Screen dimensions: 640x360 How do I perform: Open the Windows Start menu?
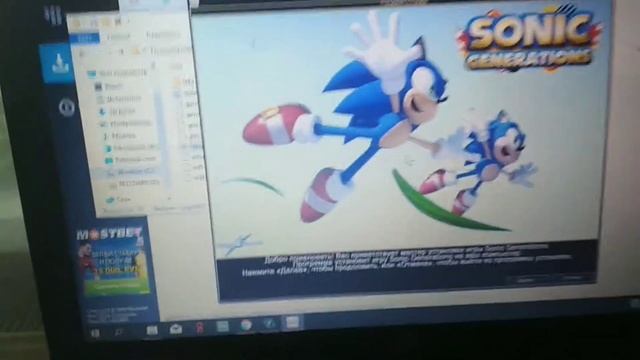95,333
